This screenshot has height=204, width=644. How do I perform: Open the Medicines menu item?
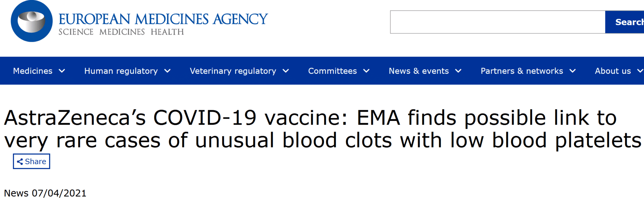pos(33,71)
